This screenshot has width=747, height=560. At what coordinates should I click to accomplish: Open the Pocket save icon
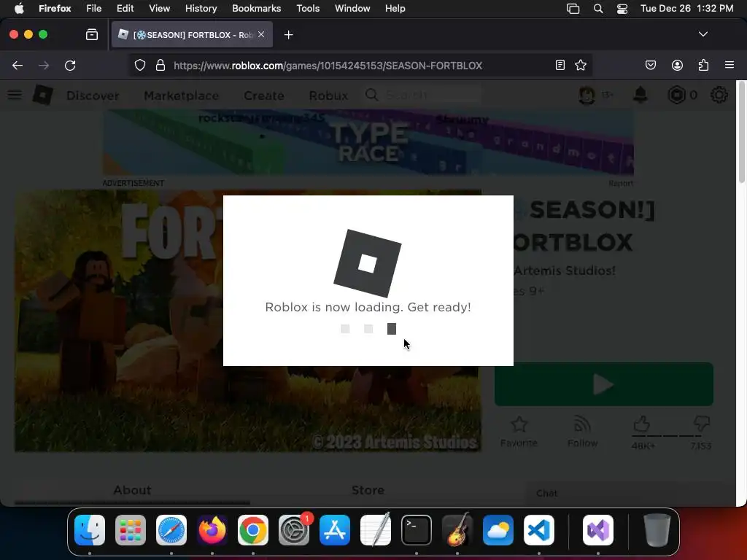650,65
